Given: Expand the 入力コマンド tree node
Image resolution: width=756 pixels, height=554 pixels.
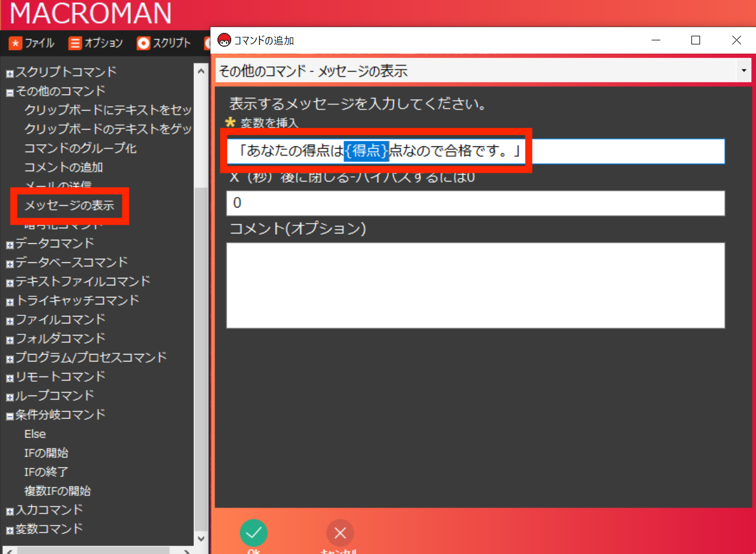Looking at the screenshot, I should pos(10,511).
